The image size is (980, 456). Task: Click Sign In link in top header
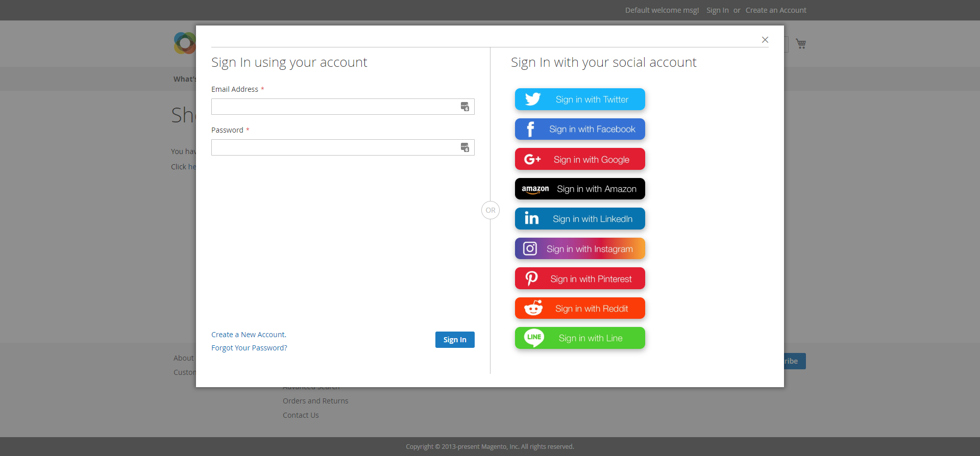pyautogui.click(x=717, y=10)
